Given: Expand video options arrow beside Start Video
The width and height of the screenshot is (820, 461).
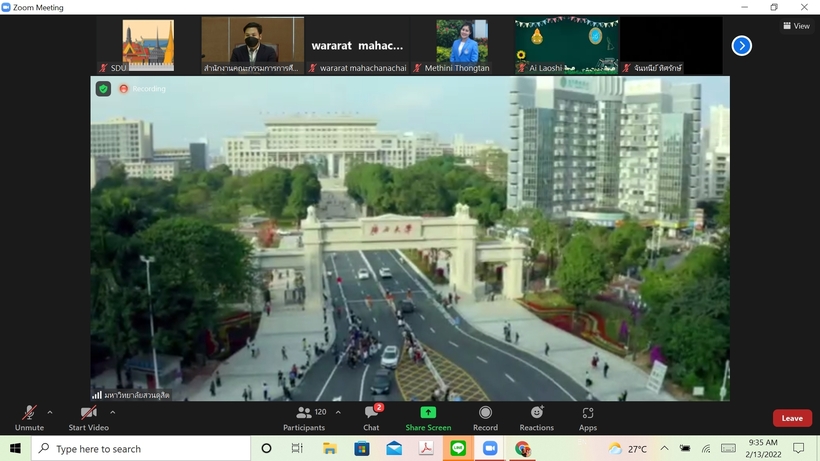Looking at the screenshot, I should click(x=112, y=412).
